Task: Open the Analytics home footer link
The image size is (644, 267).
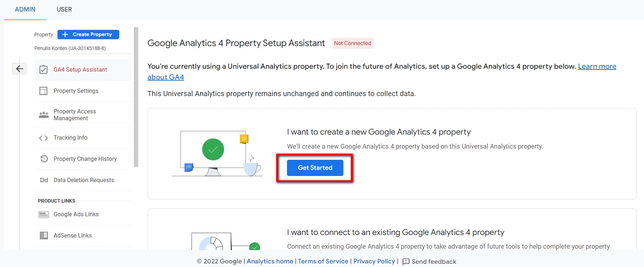Action: [270, 261]
